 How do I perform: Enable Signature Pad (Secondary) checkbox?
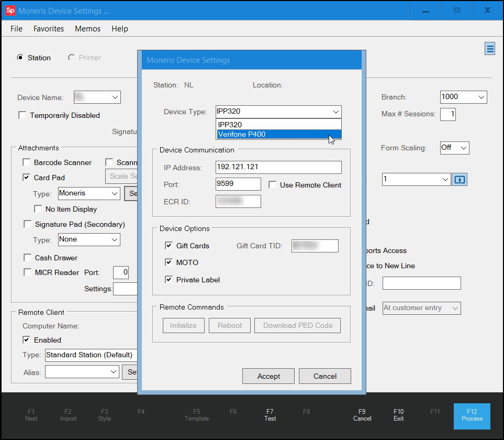(28, 224)
